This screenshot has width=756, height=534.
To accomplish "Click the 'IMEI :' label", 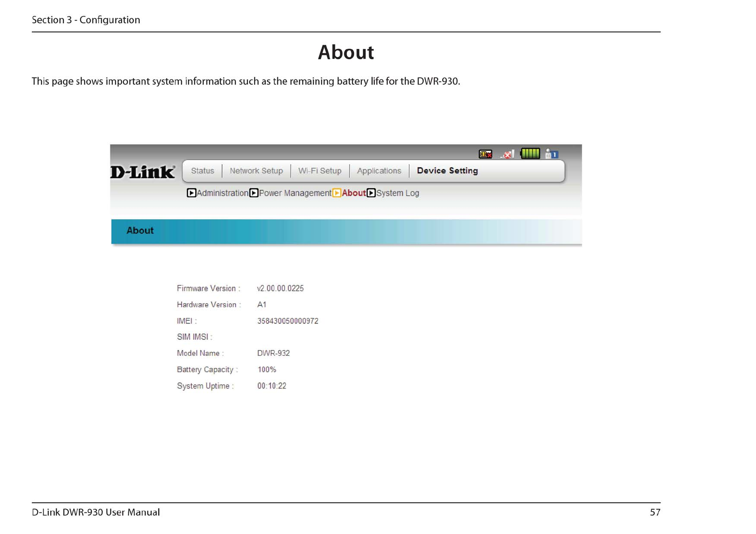I will pos(187,321).
